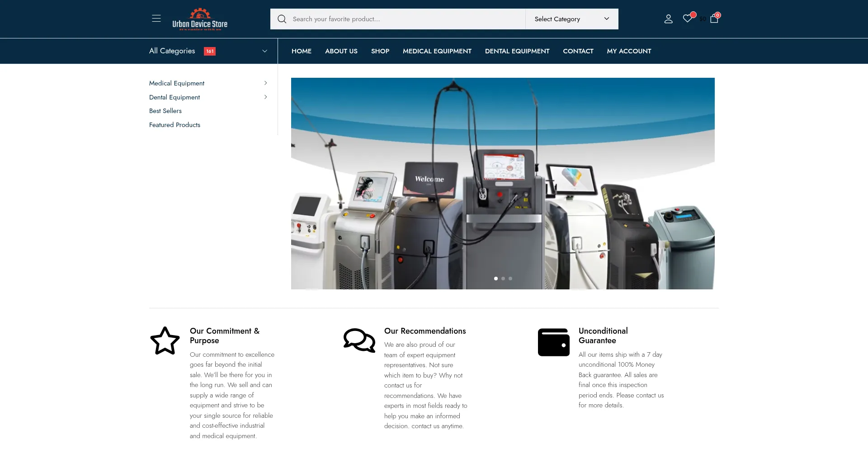Screen dimensions: 868x449
Task: Expand the Dental Equipment submenu arrow
Action: pos(265,97)
